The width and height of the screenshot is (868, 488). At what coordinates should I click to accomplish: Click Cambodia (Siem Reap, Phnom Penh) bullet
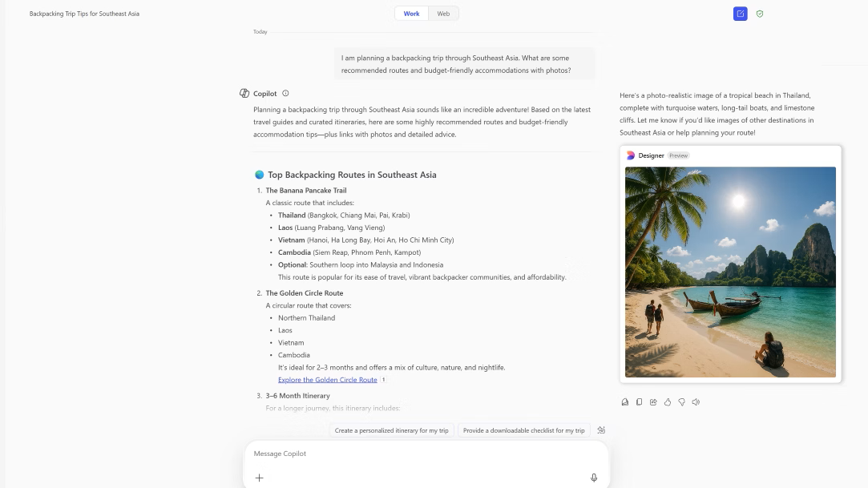(349, 252)
